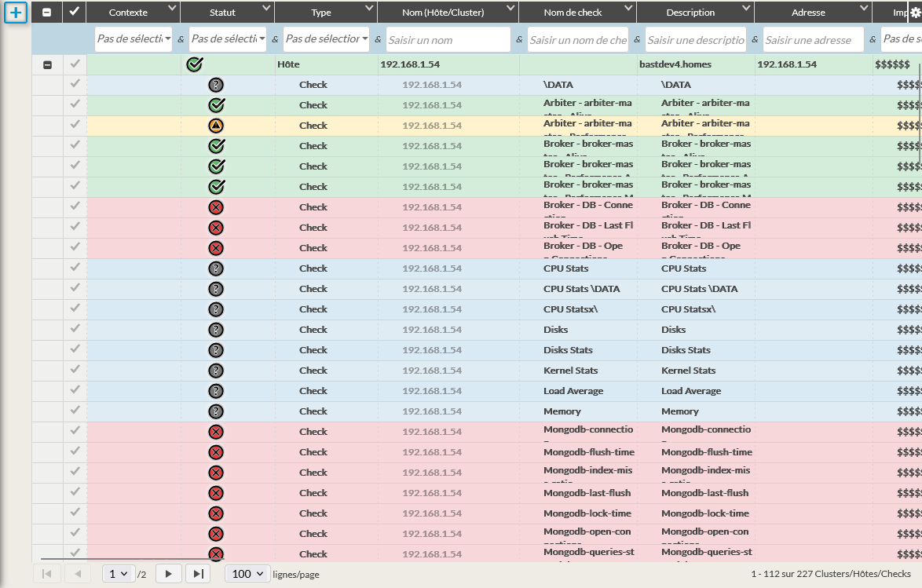The height and width of the screenshot is (588, 922).
Task: Select the checkmark on the Memory row
Action: (75, 411)
